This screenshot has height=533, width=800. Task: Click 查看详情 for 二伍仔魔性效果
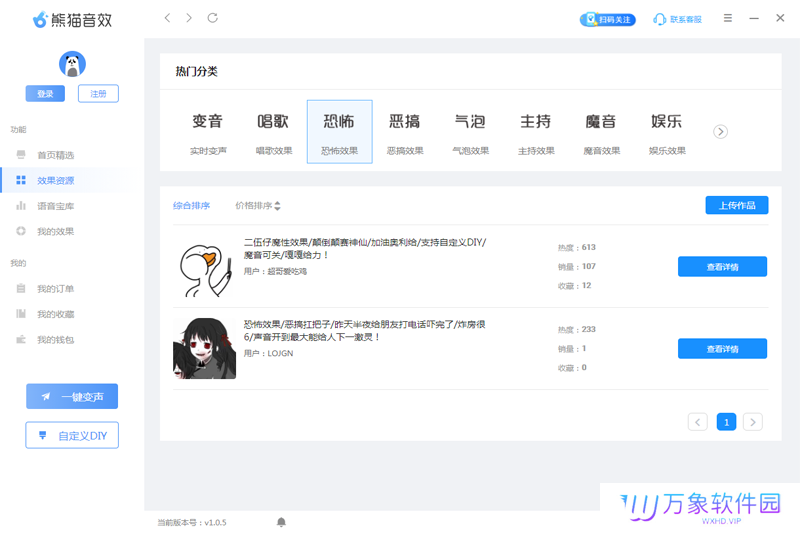pos(722,266)
